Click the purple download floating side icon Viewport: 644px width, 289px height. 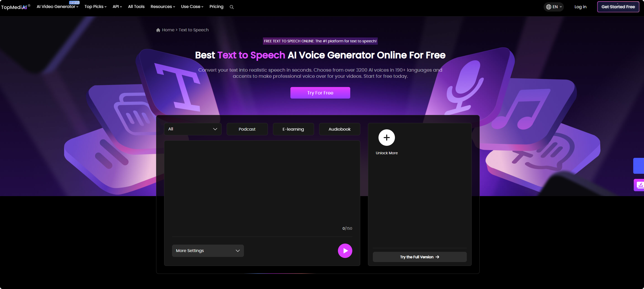(x=640, y=185)
